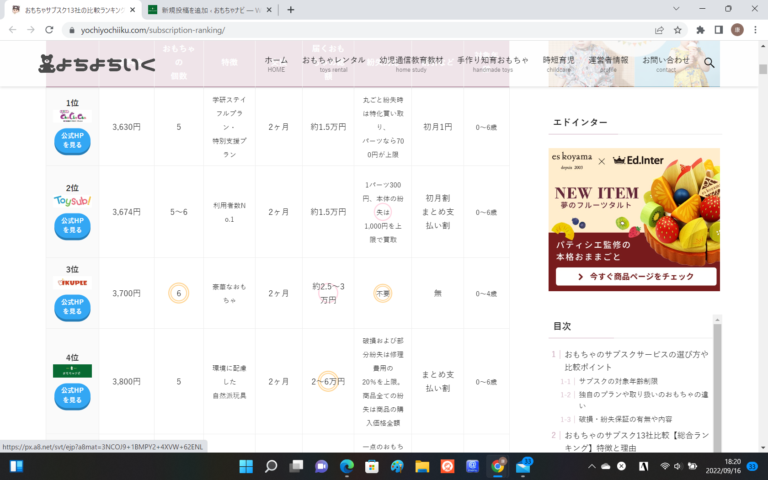Open TOC item おもちゃのサブスクサービスの選び方や比較ポイント
The height and width of the screenshot is (480, 768).
coord(636,360)
